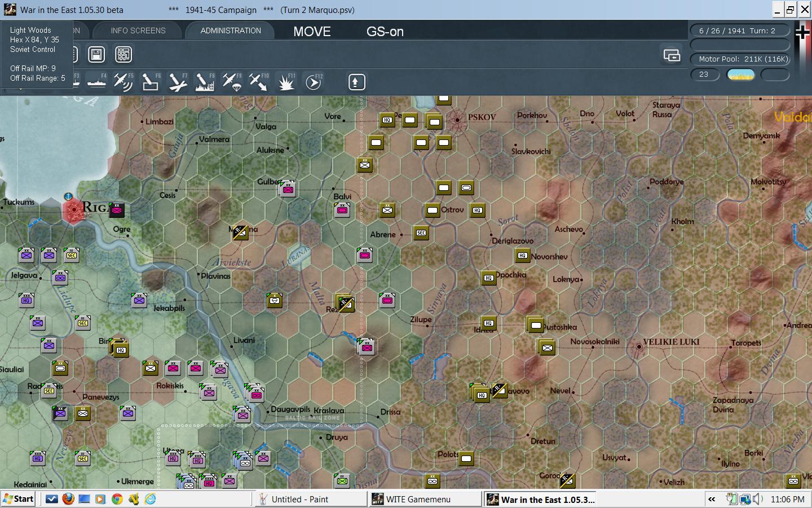Select the HQ counter left of Pskov
This screenshot has height=508, width=812.
point(387,120)
